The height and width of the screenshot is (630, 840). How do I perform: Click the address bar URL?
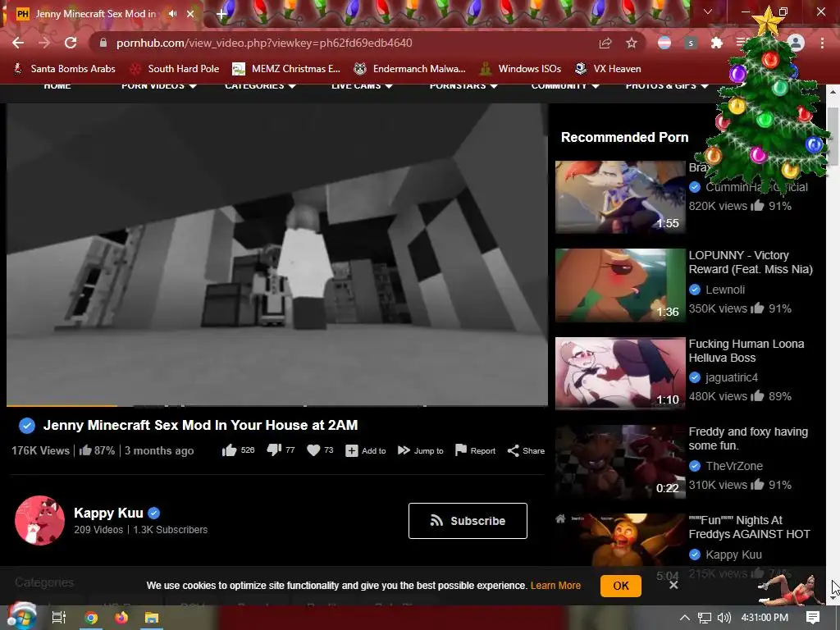pyautogui.click(x=264, y=43)
